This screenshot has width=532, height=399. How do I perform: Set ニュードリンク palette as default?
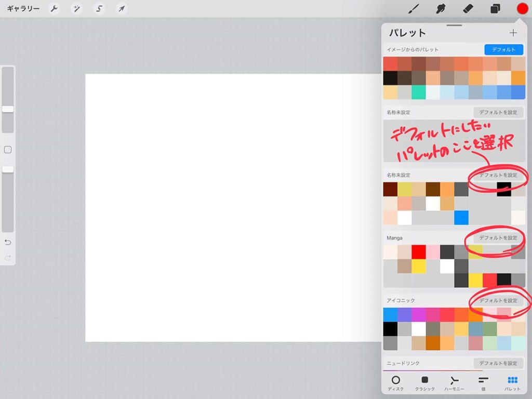pyautogui.click(x=498, y=363)
